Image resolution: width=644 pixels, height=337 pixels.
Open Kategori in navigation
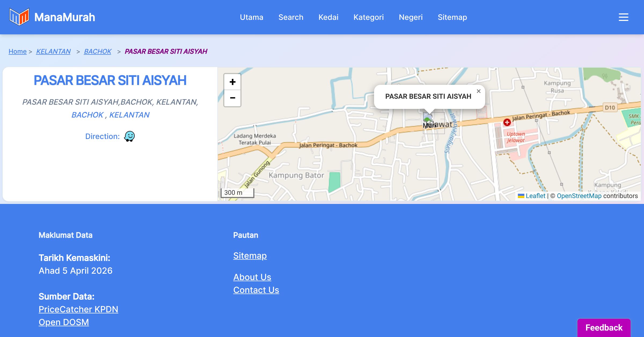click(x=368, y=17)
